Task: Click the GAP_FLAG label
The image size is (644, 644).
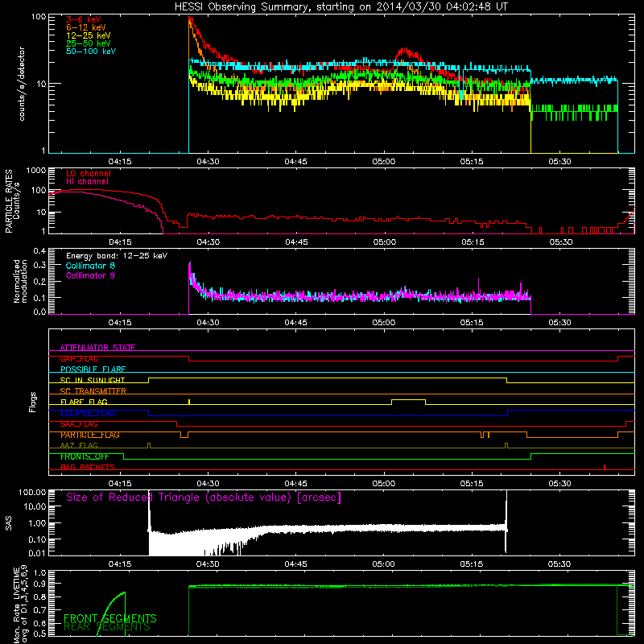Action: click(x=79, y=358)
